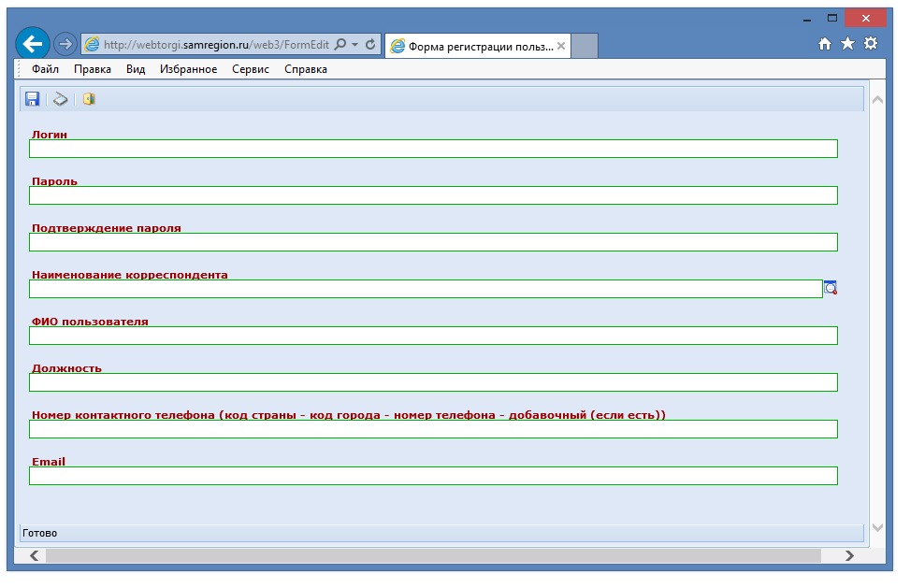
Task: Click the Пароль input field
Action: (433, 195)
